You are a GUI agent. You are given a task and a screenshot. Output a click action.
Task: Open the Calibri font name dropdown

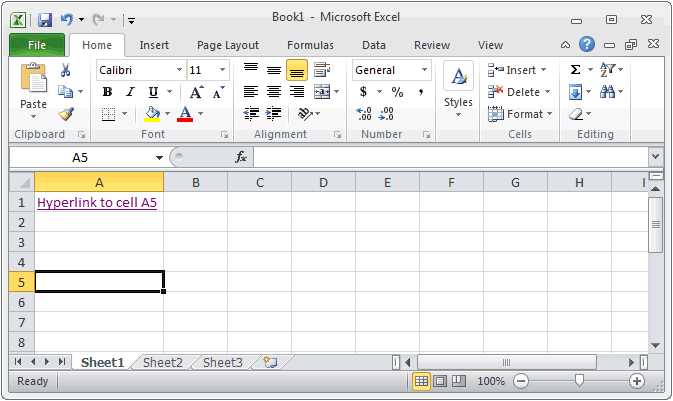pyautogui.click(x=179, y=70)
